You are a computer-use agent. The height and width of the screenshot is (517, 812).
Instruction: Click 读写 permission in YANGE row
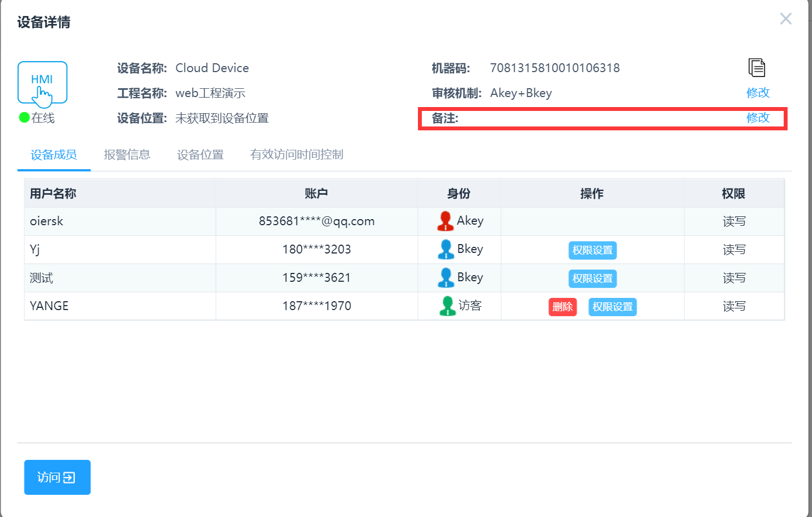[734, 306]
